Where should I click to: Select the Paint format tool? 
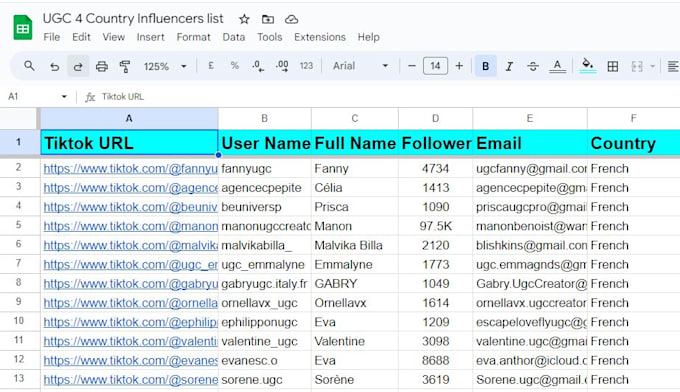pyautogui.click(x=125, y=66)
